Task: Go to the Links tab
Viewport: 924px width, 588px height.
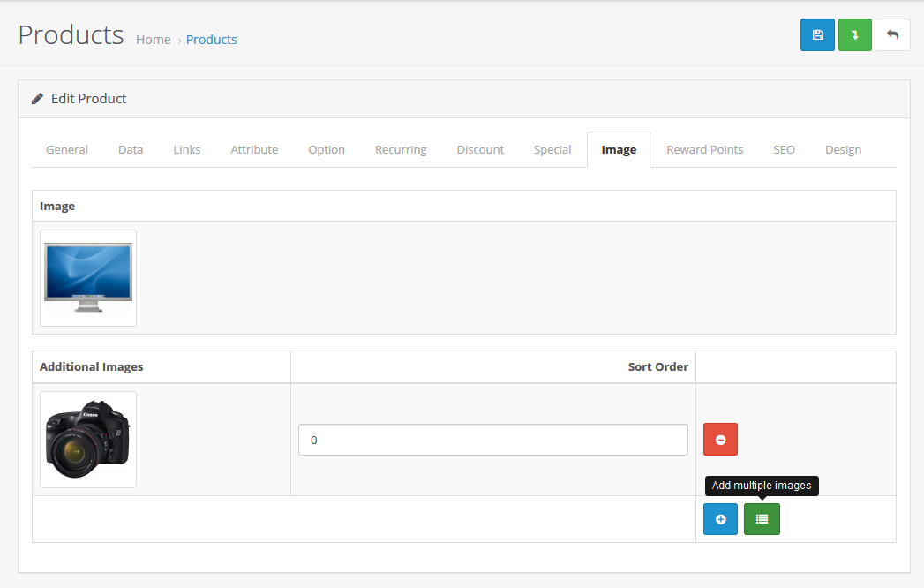Action: point(187,149)
